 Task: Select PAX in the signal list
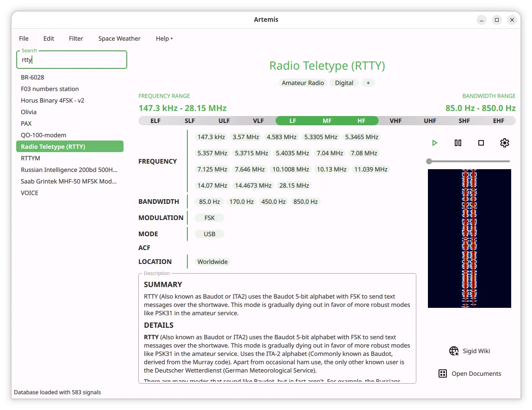(69, 123)
